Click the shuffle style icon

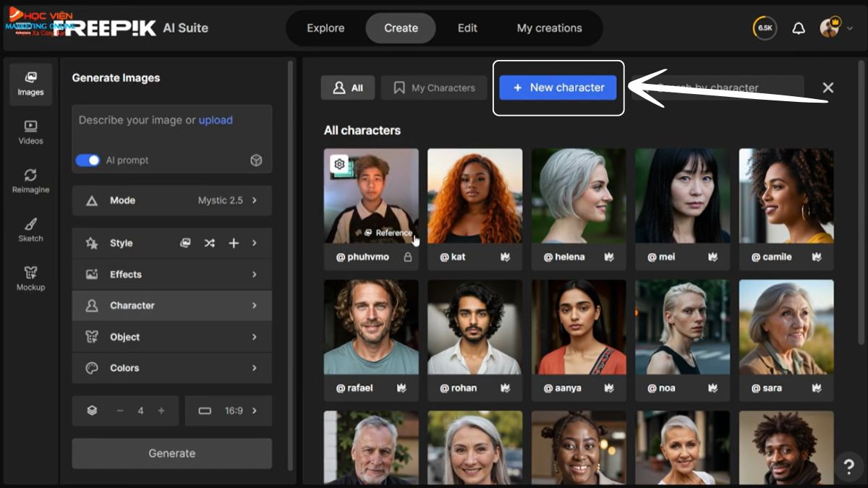[x=209, y=243]
